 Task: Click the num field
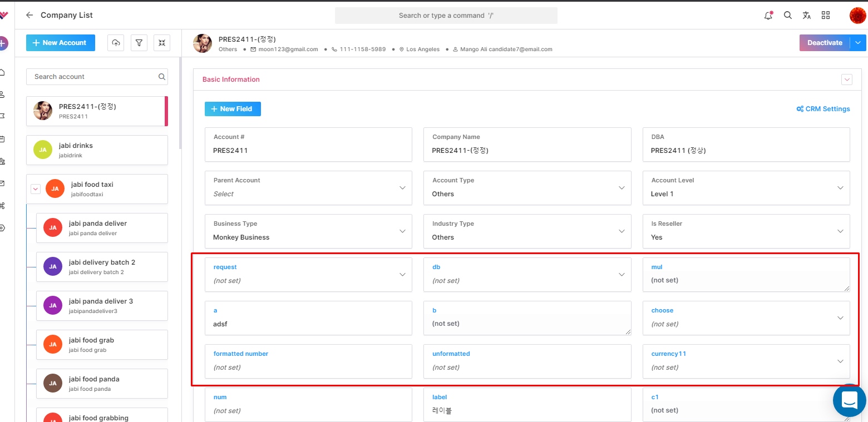pyautogui.click(x=308, y=405)
